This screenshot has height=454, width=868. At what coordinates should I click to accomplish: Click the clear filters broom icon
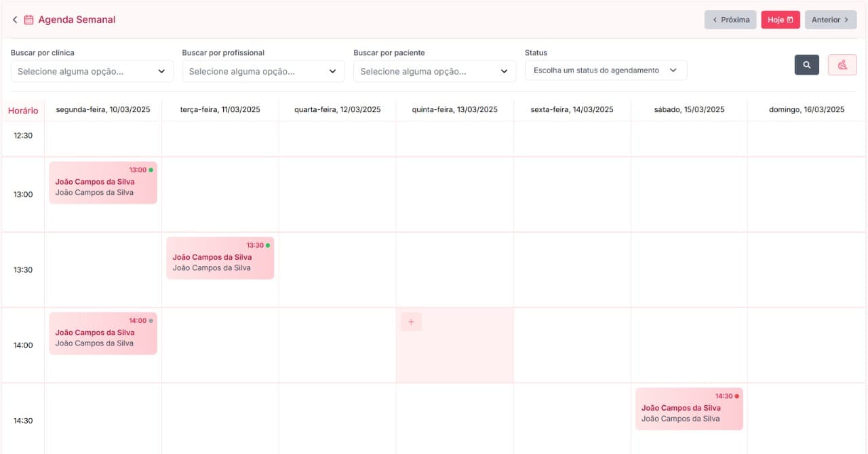[842, 64]
